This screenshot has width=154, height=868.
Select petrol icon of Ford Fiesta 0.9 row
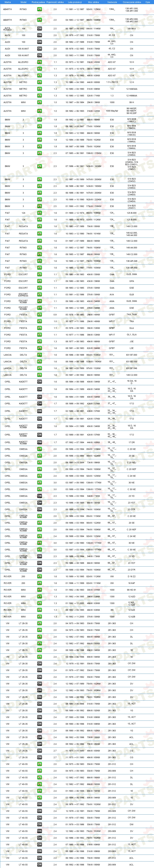pyautogui.click(x=39, y=314)
